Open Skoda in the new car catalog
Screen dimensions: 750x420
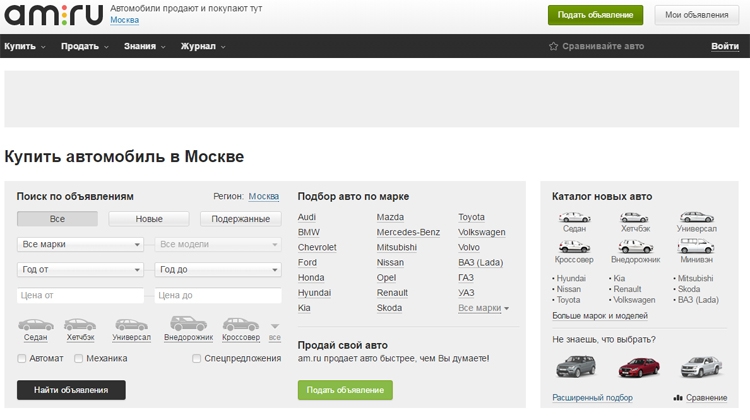689,289
